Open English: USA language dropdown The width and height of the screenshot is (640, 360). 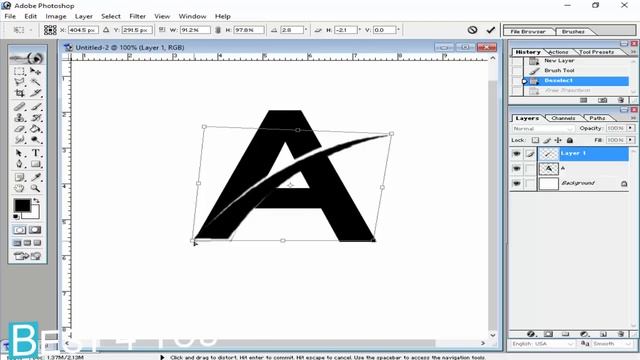coord(542,344)
